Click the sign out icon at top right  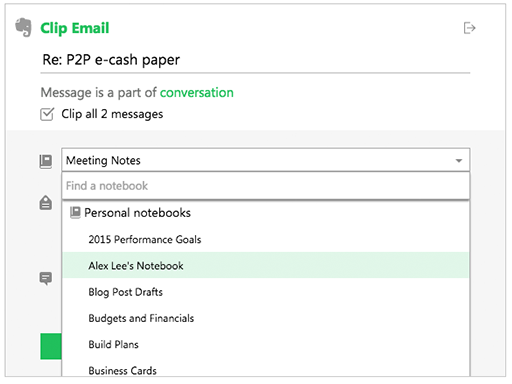point(469,28)
